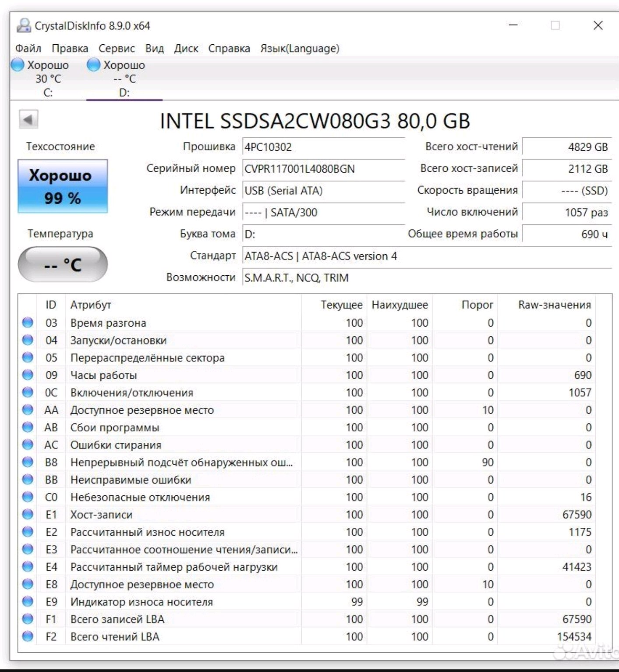619x672 pixels.
Task: Click the temperature indicator button
Action: (63, 264)
